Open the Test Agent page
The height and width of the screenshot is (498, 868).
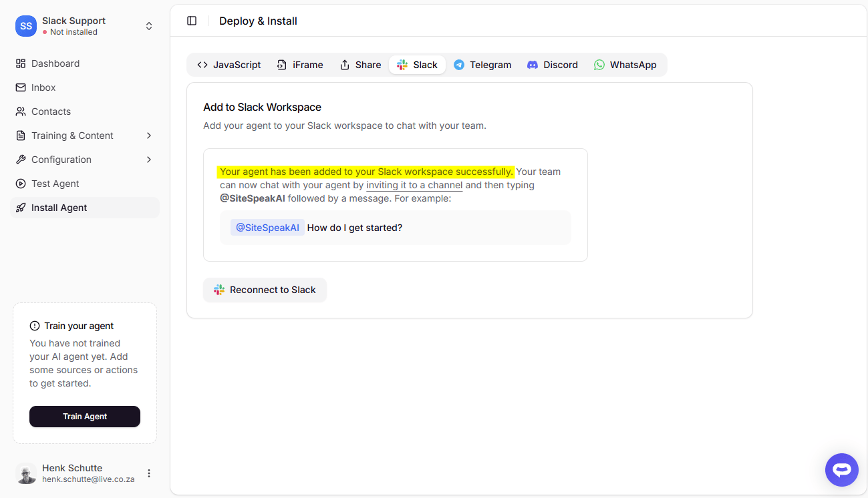pyautogui.click(x=85, y=184)
